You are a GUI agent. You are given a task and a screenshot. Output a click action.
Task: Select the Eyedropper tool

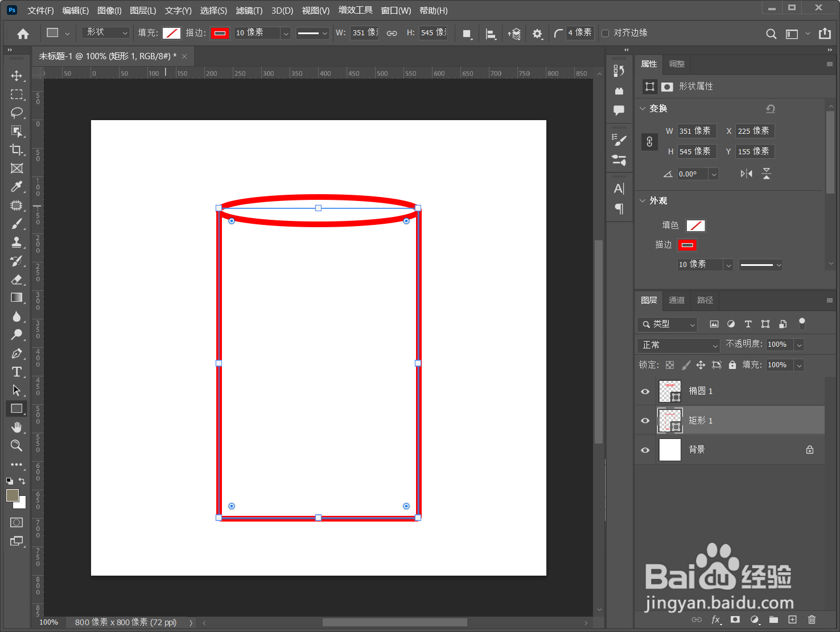(x=17, y=187)
